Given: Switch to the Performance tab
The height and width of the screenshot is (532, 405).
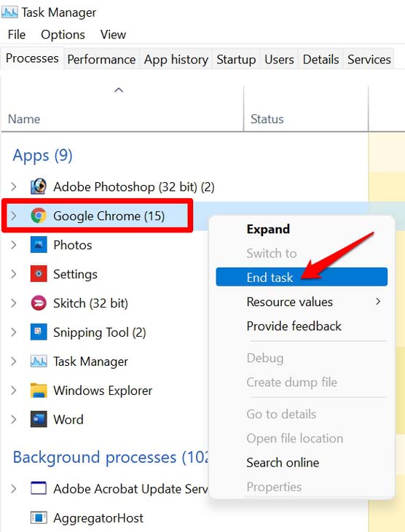Looking at the screenshot, I should 101,59.
